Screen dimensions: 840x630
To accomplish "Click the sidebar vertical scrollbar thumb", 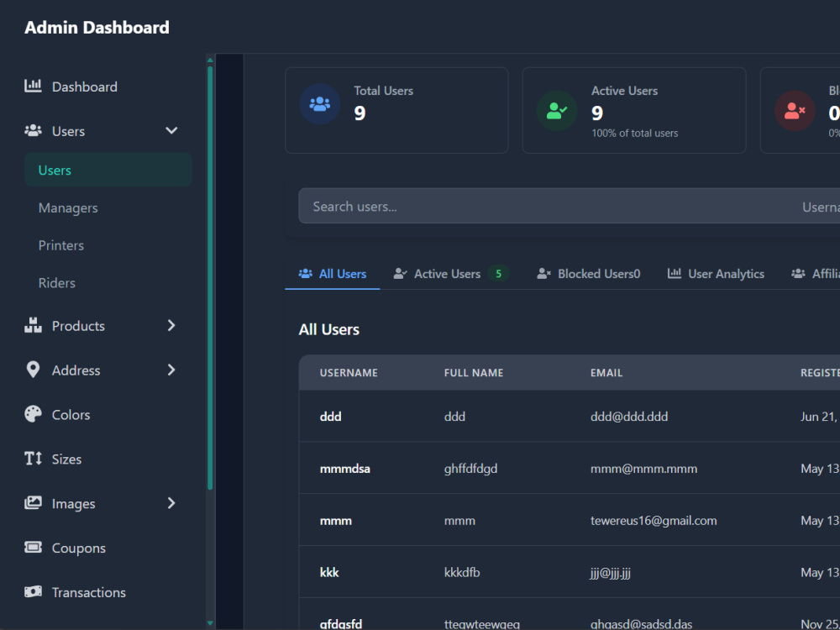I will coord(210,278).
